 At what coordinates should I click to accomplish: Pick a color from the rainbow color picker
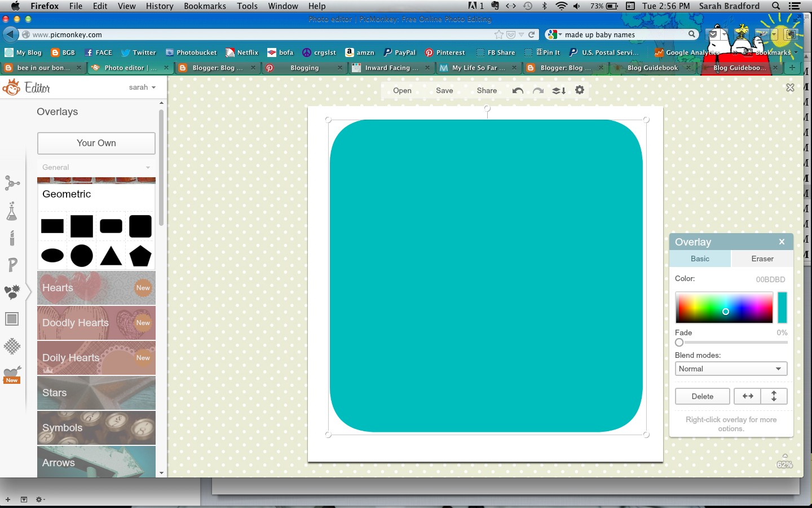(x=725, y=308)
